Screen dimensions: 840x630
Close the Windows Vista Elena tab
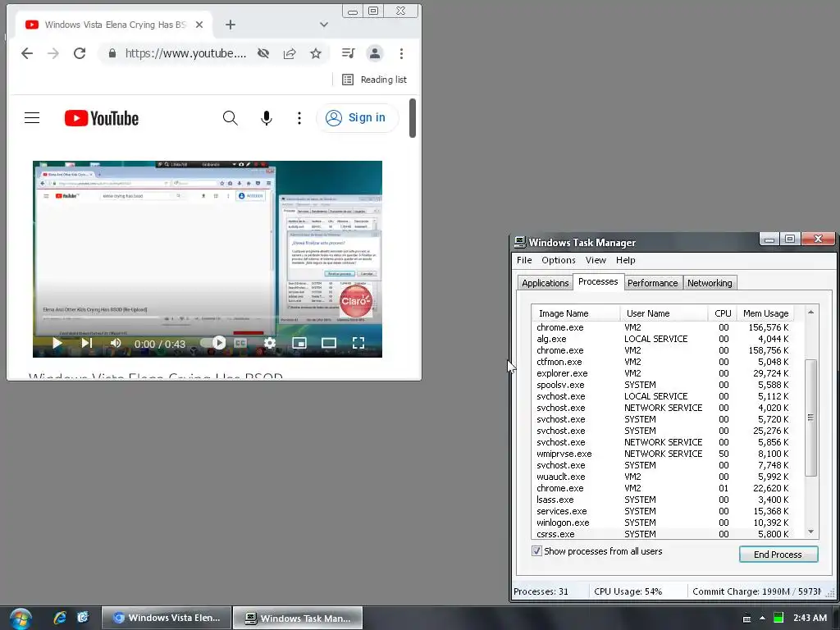pos(199,25)
